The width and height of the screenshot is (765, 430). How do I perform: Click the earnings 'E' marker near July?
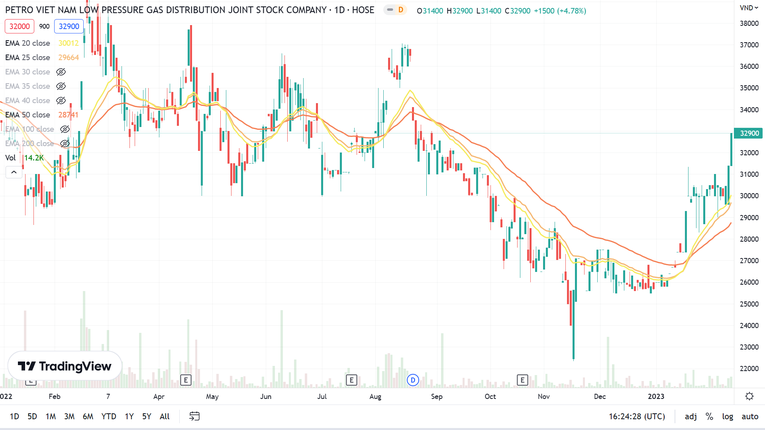click(x=351, y=380)
